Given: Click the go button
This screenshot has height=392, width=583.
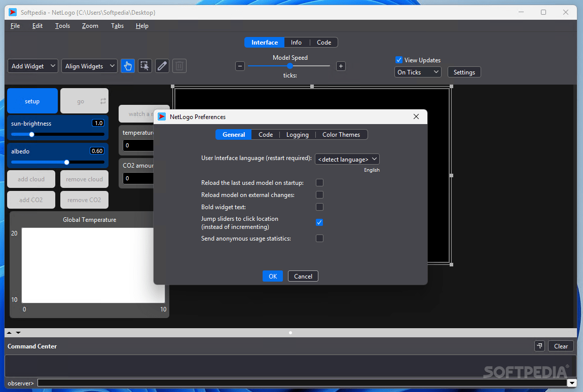Looking at the screenshot, I should coord(84,101).
